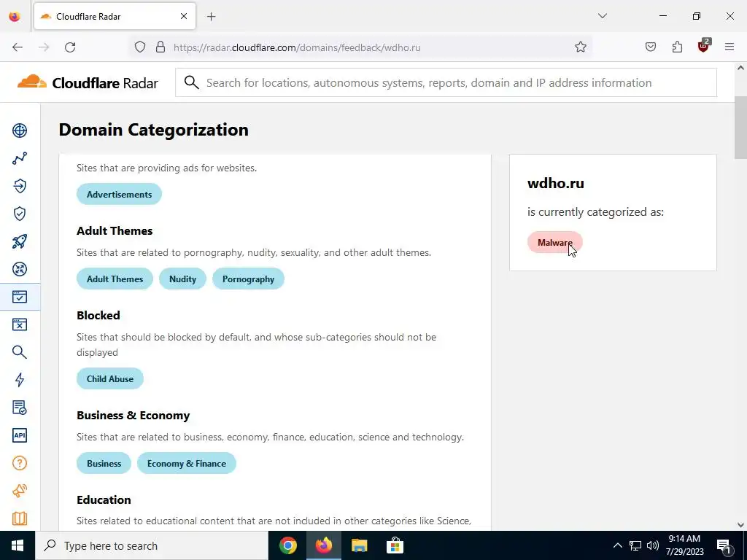
Task: Show hidden system tray icons chevron
Action: (617, 545)
